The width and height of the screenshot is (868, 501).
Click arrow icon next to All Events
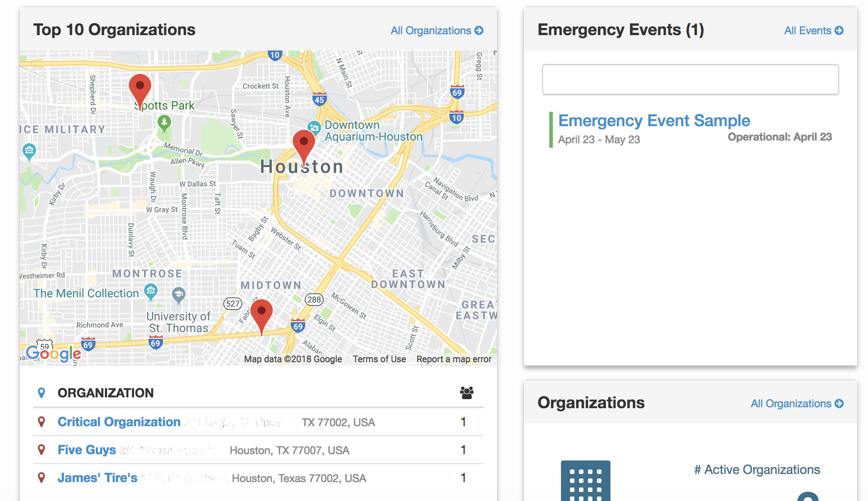click(x=839, y=31)
